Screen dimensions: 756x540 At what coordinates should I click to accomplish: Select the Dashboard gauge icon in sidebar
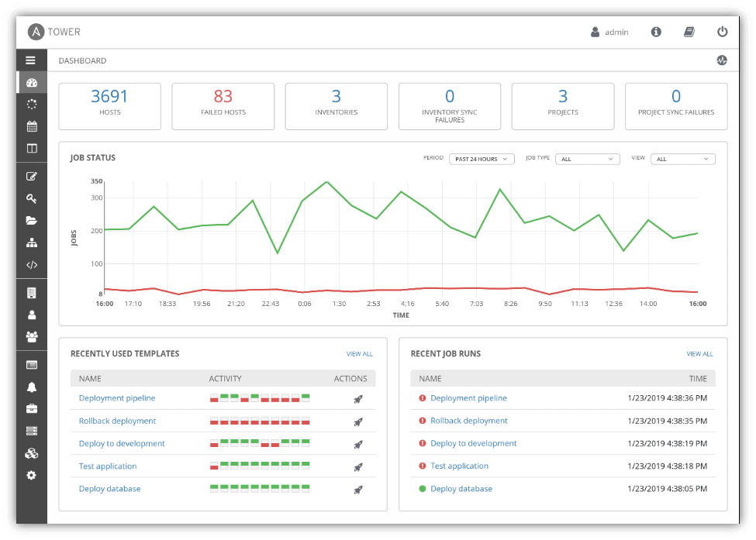[x=31, y=82]
